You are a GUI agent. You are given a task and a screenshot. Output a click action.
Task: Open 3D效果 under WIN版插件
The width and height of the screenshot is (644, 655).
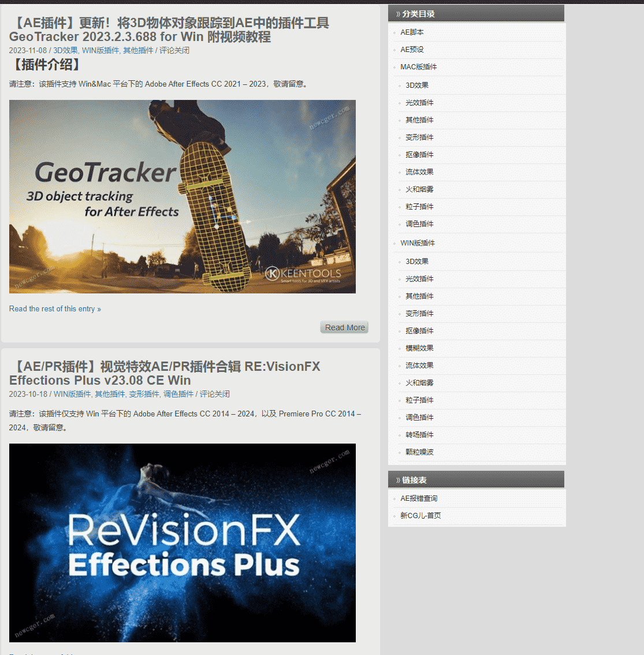(x=417, y=262)
